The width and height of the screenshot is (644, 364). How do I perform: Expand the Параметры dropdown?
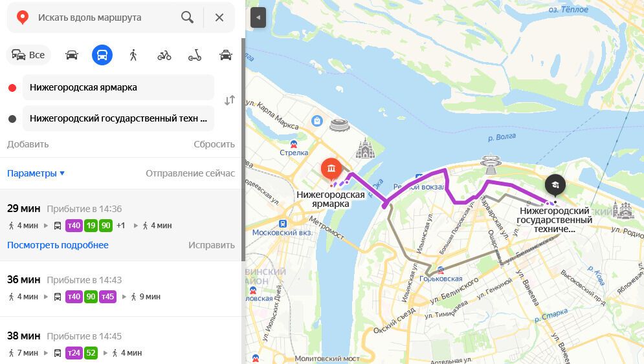[36, 173]
